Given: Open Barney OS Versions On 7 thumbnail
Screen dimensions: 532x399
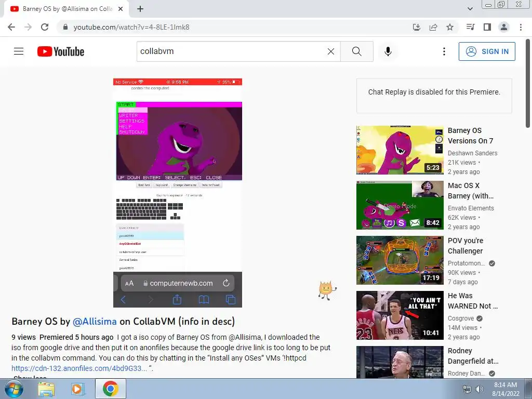Looking at the screenshot, I should click(400, 150).
